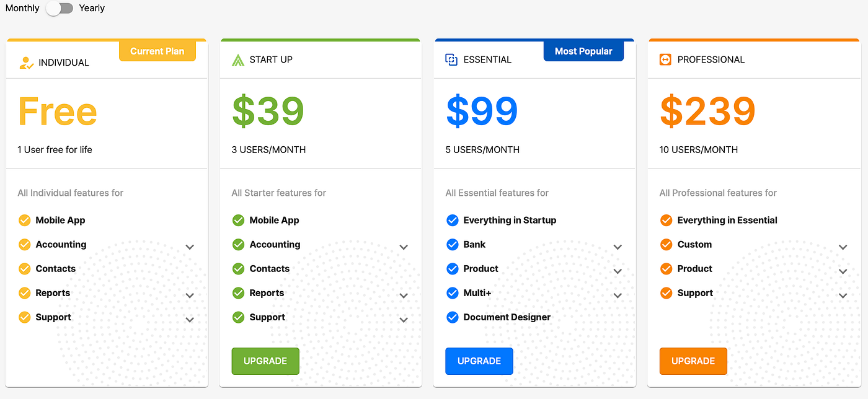Click the Current Plan badge
868x399 pixels.
point(157,51)
